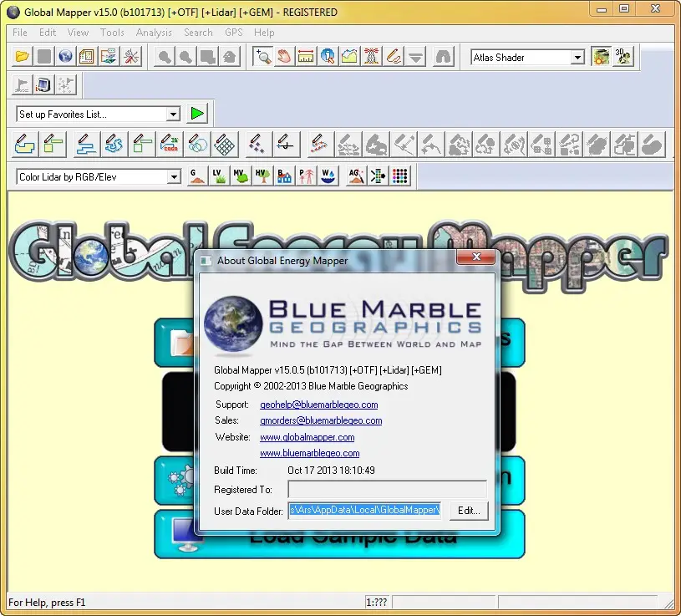Viewport: 681px width, 616px height.
Task: Select the Zoom tool with magnifier and plus
Action: 262,57
